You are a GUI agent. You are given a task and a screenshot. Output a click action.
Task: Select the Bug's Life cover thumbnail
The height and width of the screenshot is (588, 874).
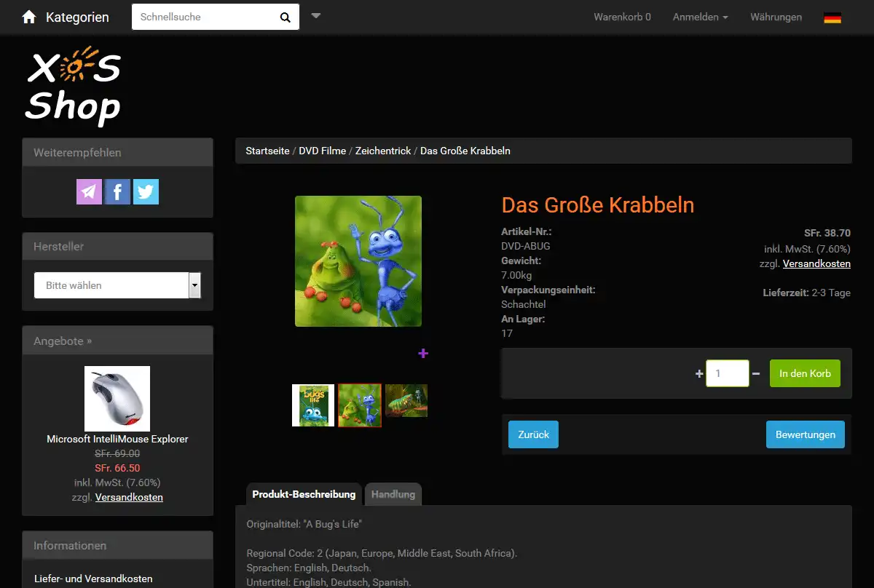click(313, 405)
